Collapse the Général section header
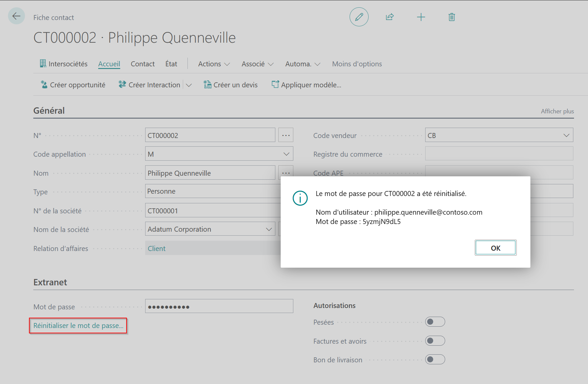This screenshot has width=588, height=384. pyautogui.click(x=49, y=111)
